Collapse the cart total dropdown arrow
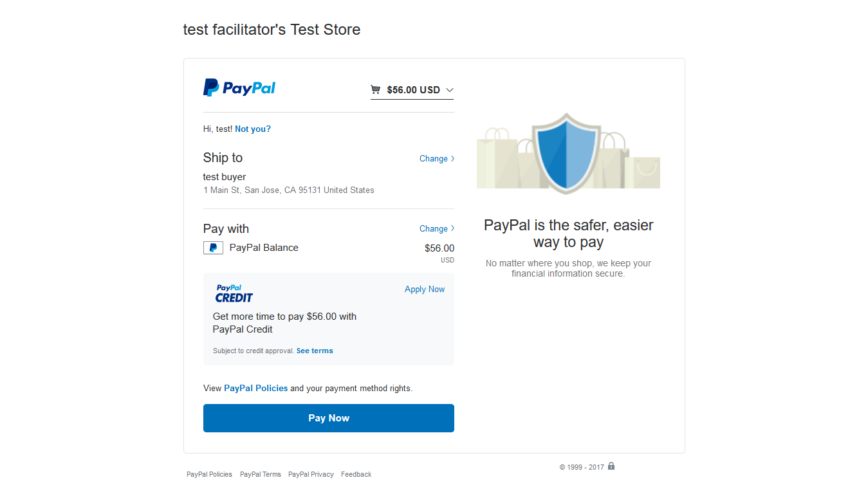The image size is (868, 487). [449, 90]
